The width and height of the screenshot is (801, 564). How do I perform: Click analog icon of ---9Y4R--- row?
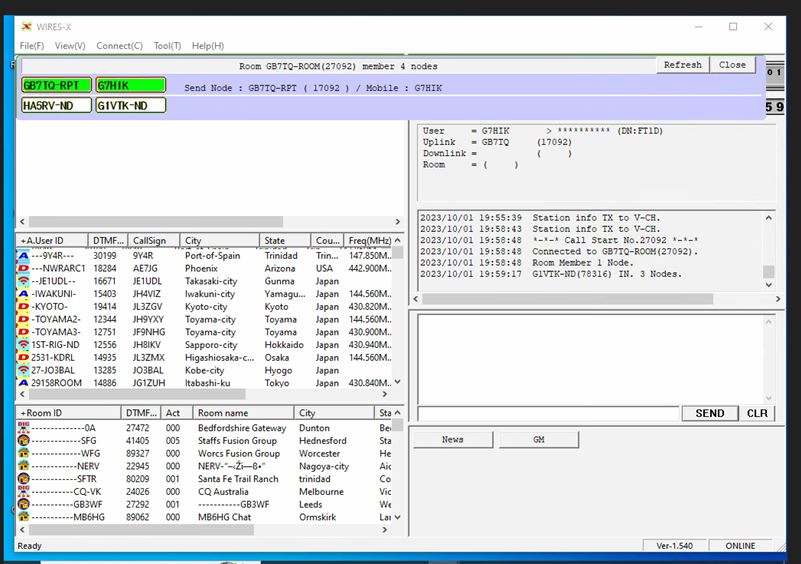(23, 255)
